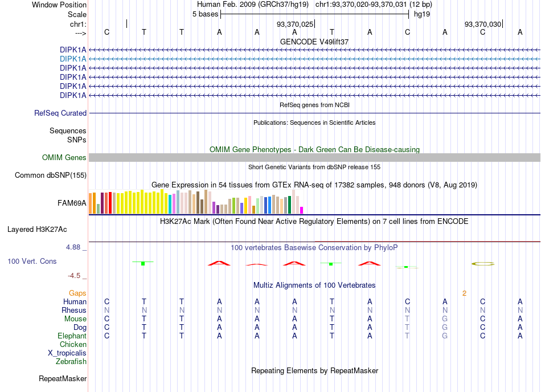The height and width of the screenshot is (392, 541).
Task: Click the RefSeq Curated track label
Action: [60, 113]
